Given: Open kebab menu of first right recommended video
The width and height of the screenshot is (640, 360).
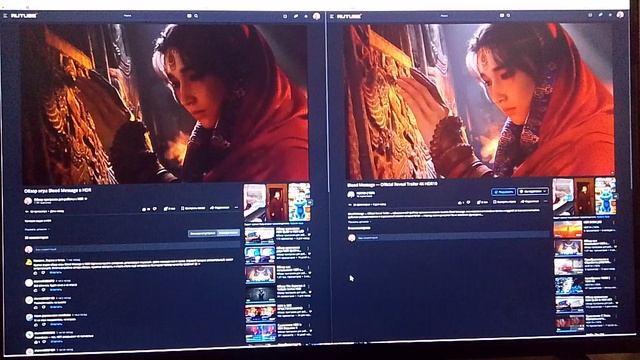Looking at the screenshot, I should (x=613, y=223).
